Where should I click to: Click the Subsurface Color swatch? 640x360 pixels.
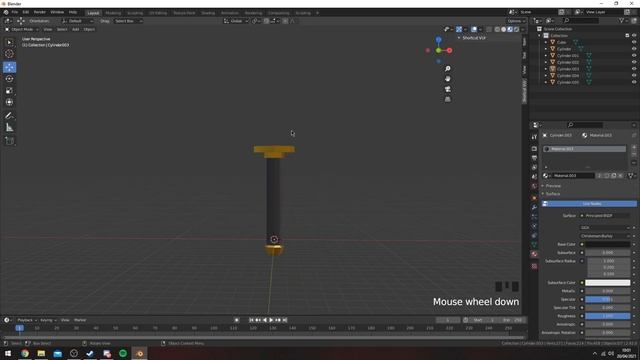click(x=608, y=282)
